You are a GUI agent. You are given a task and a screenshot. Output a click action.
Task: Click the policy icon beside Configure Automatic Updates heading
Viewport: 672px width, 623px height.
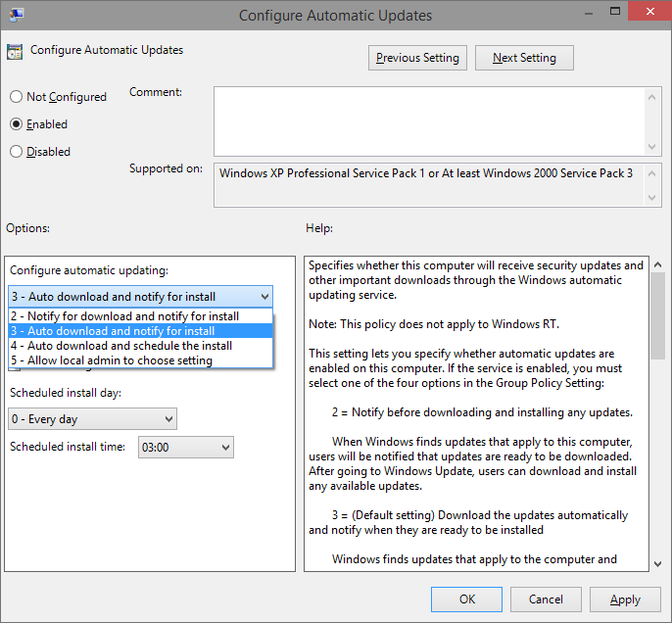(15, 51)
